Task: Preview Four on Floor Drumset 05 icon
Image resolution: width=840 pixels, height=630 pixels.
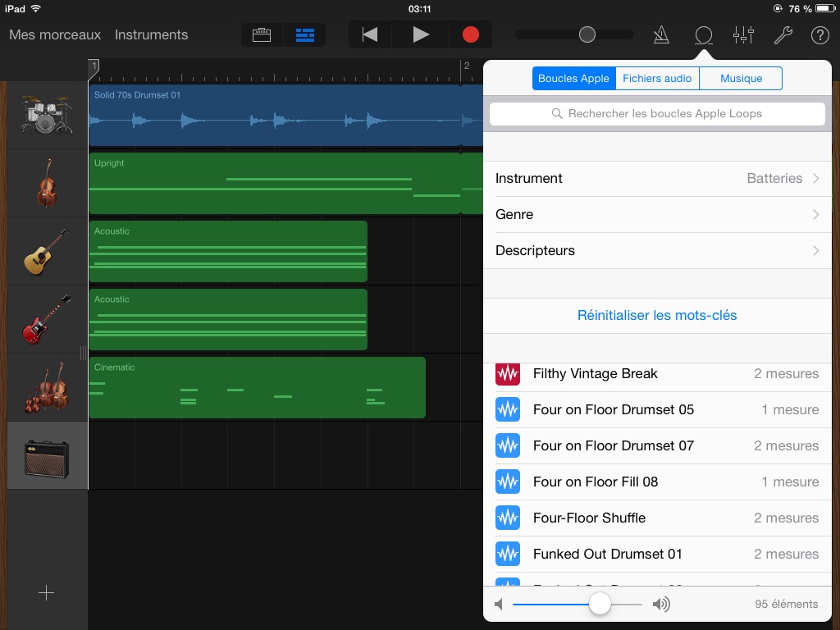Action: [507, 410]
